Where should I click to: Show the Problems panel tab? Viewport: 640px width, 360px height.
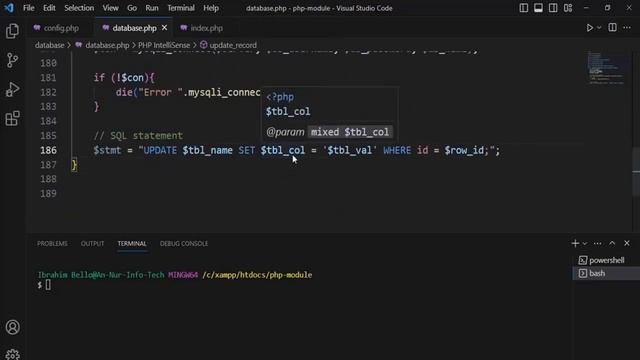52,244
